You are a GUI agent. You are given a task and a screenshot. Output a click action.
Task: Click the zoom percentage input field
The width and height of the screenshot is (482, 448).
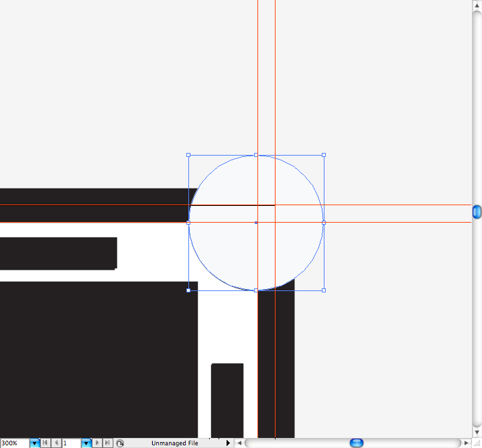15,443
